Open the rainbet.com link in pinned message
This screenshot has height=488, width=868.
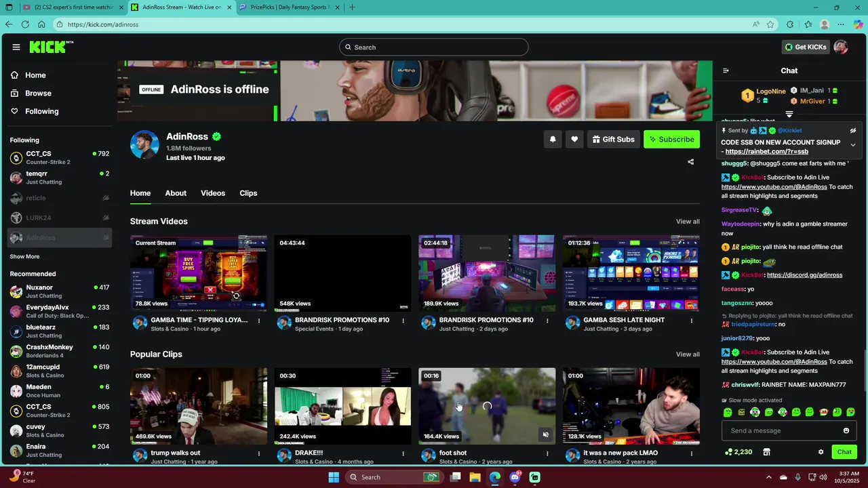tap(766, 152)
